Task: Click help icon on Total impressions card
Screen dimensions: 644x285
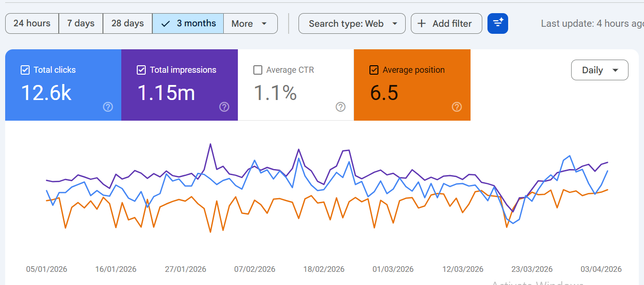Action: tap(224, 107)
